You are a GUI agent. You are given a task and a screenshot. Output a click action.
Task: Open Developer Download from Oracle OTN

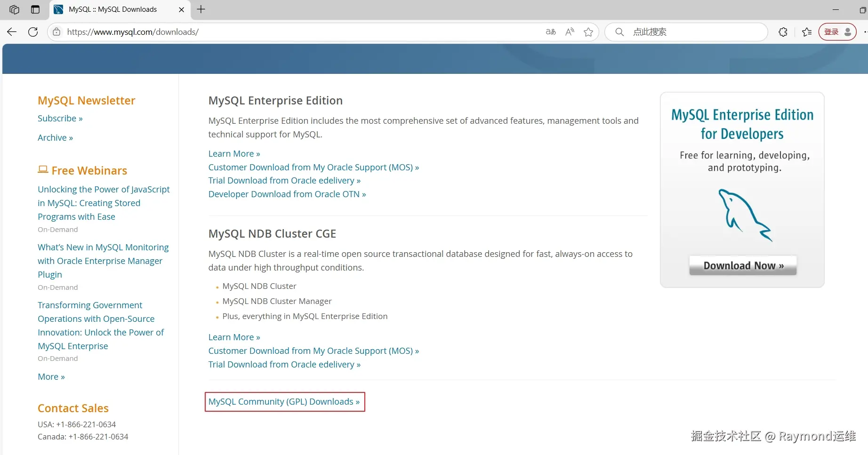pyautogui.click(x=287, y=194)
